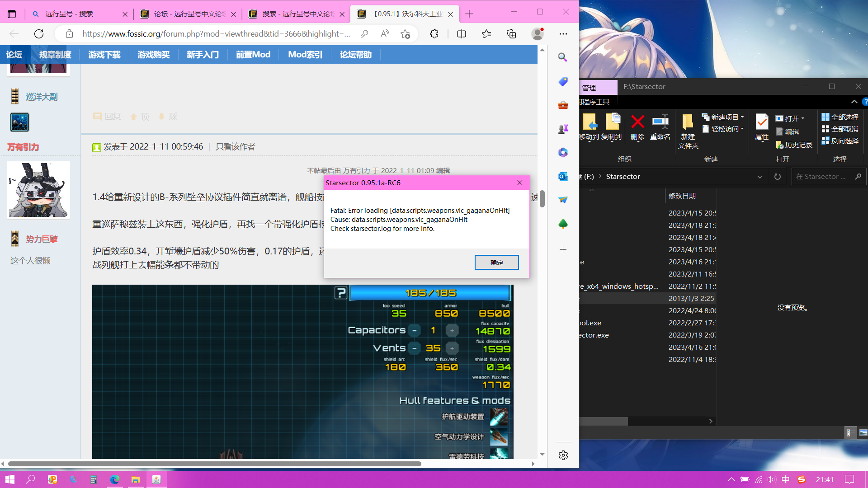Screen dimensions: 868x488
Task: Click the browser horizontal scrollbar
Action: tap(215, 464)
